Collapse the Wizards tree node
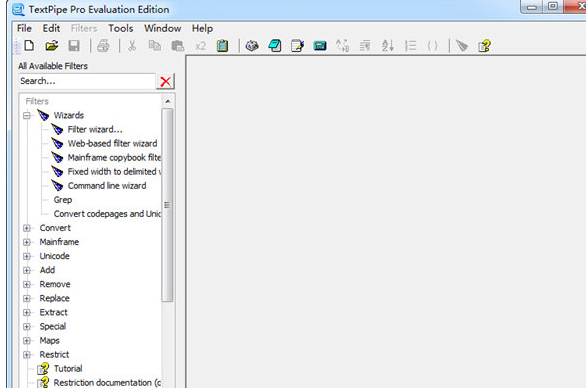 (x=27, y=116)
